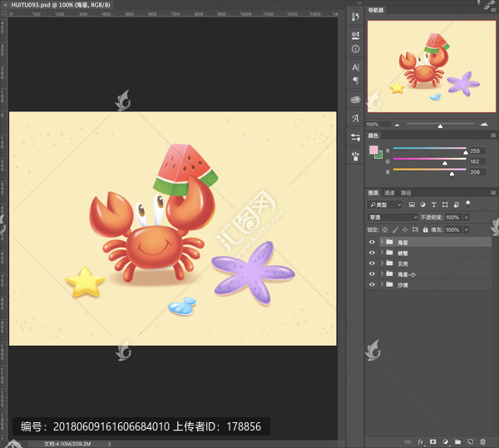Screen dimensions: 499x448
Task: Expand the 海星-小 layer group
Action: tap(382, 273)
